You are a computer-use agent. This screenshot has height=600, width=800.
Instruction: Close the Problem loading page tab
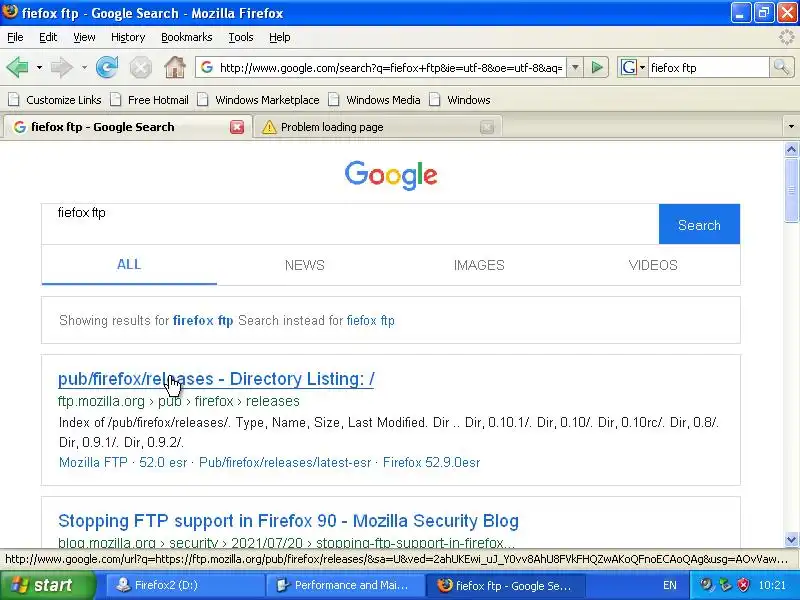pyautogui.click(x=487, y=127)
